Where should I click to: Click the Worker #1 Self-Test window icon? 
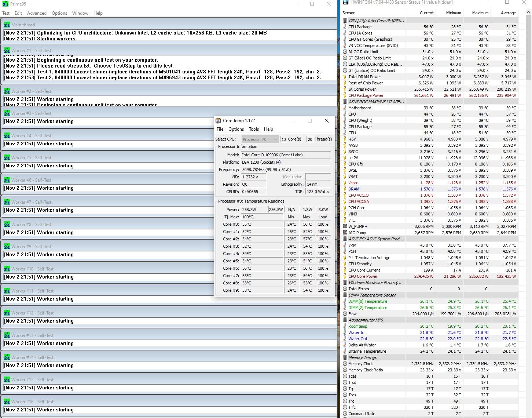pyautogui.click(x=7, y=51)
